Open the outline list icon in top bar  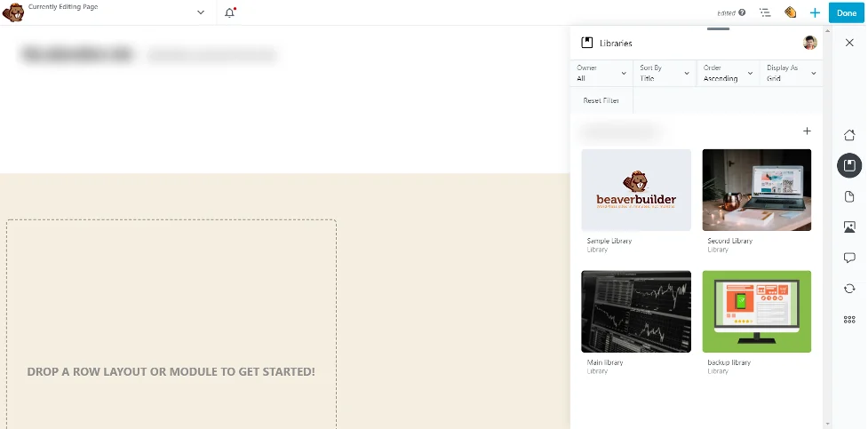tap(765, 12)
